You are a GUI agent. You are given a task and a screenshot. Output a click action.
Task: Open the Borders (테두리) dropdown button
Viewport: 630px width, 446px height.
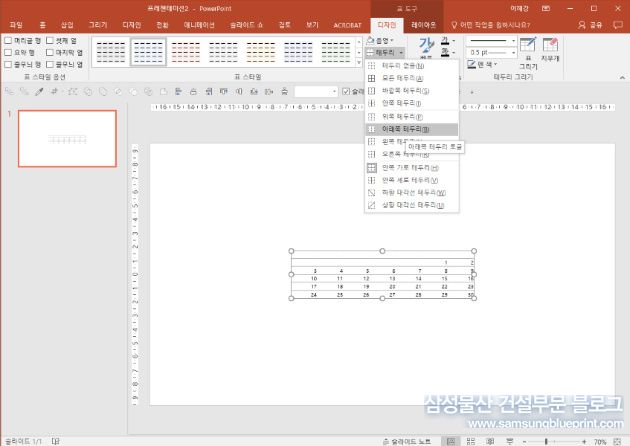tap(385, 53)
